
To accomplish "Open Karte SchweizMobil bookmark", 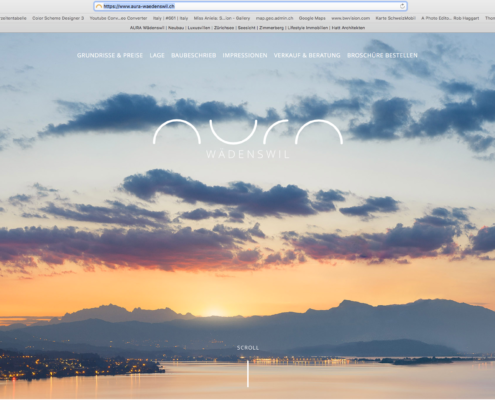I will 395,18.
